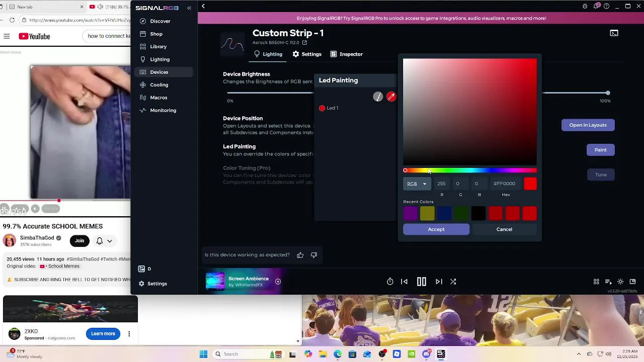Toggle shuffle for effects
Image resolution: width=644 pixels, height=362 pixels.
coord(453,282)
